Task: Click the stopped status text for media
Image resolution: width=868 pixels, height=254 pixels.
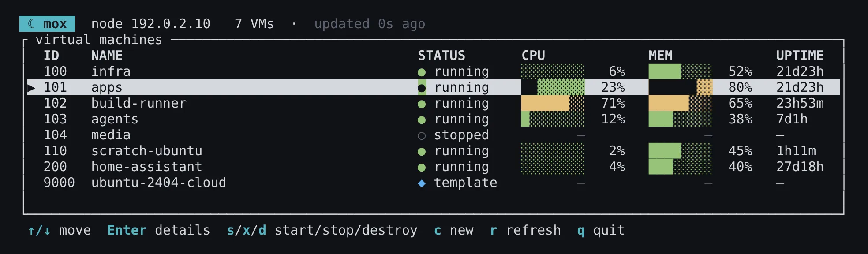Action: (x=461, y=135)
